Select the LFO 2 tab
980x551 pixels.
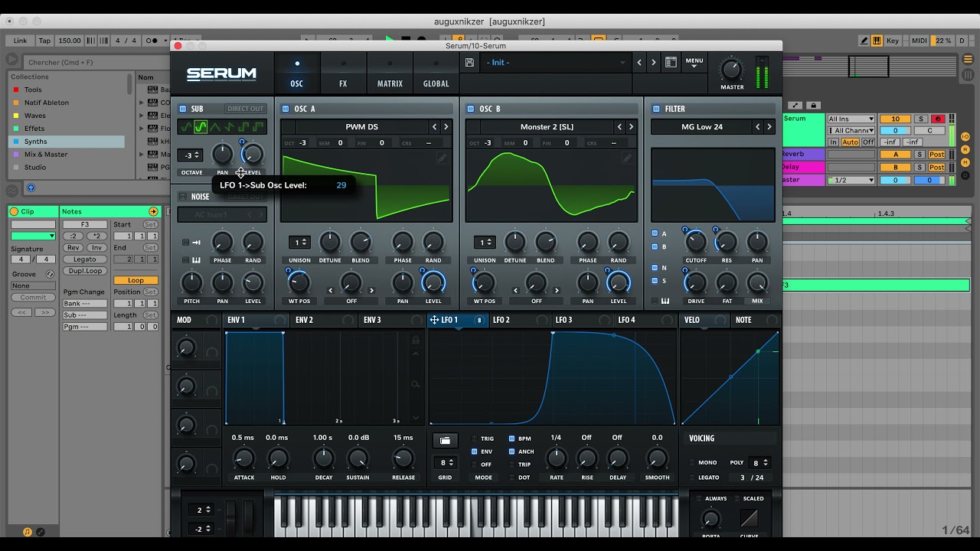coord(519,320)
